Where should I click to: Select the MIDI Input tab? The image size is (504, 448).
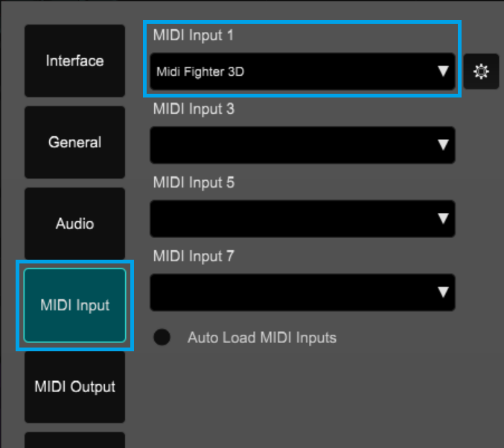click(x=74, y=305)
